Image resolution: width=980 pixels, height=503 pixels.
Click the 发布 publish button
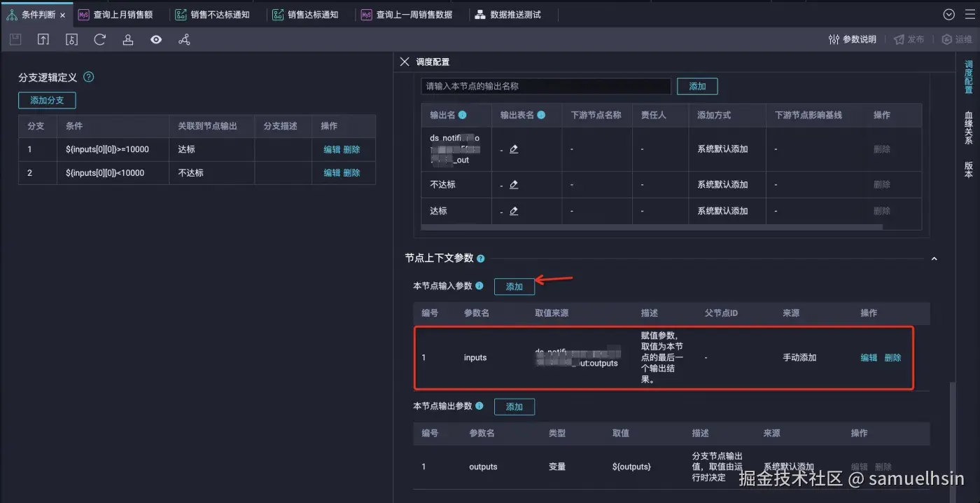(909, 40)
